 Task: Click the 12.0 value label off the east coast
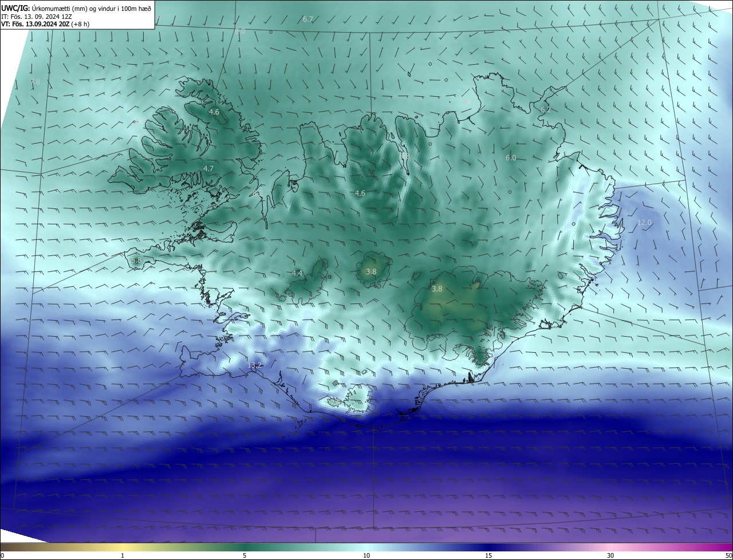pos(645,222)
